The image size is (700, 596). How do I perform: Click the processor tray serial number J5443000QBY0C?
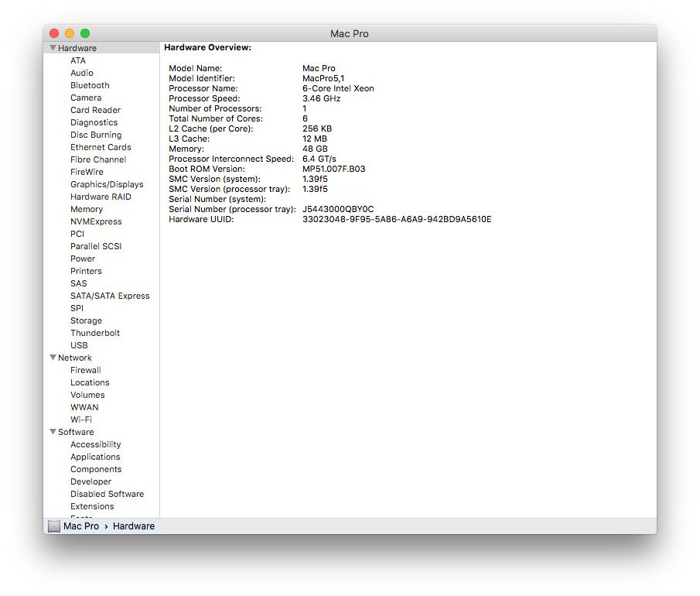click(x=338, y=209)
